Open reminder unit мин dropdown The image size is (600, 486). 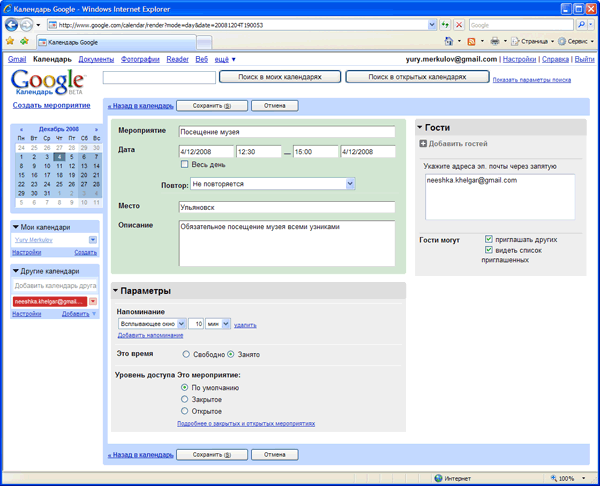(218, 324)
